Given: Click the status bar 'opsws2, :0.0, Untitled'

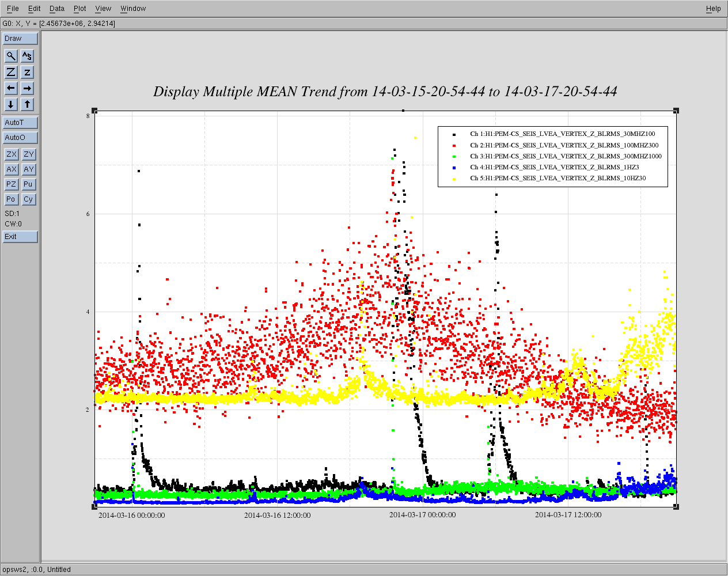Looking at the screenshot, I should tap(37, 570).
